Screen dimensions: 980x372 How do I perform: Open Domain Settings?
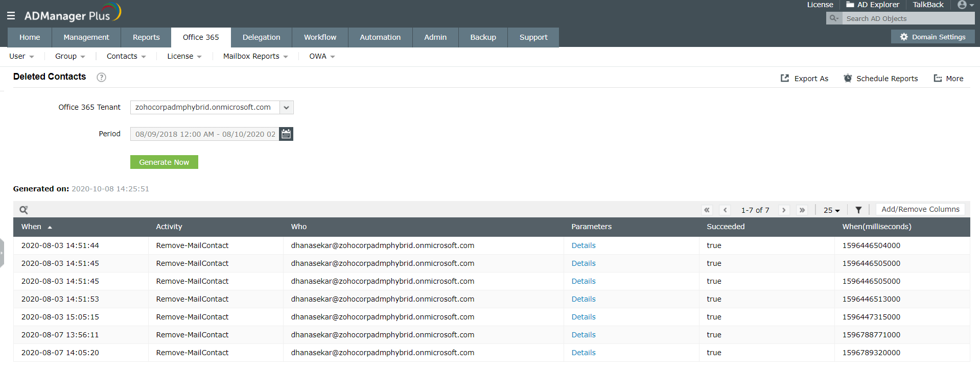pyautogui.click(x=932, y=37)
